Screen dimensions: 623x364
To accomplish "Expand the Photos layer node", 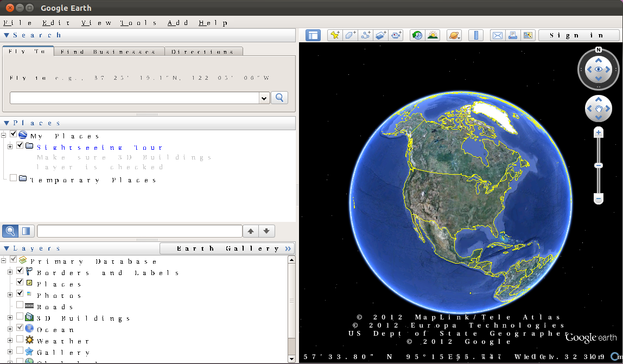I will click(10, 295).
